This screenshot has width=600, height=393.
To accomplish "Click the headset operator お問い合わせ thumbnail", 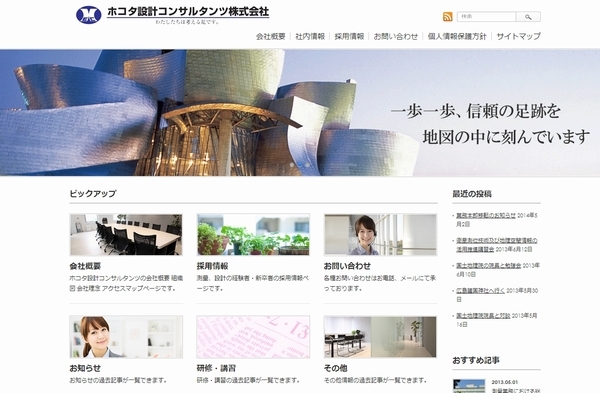I will 380,235.
